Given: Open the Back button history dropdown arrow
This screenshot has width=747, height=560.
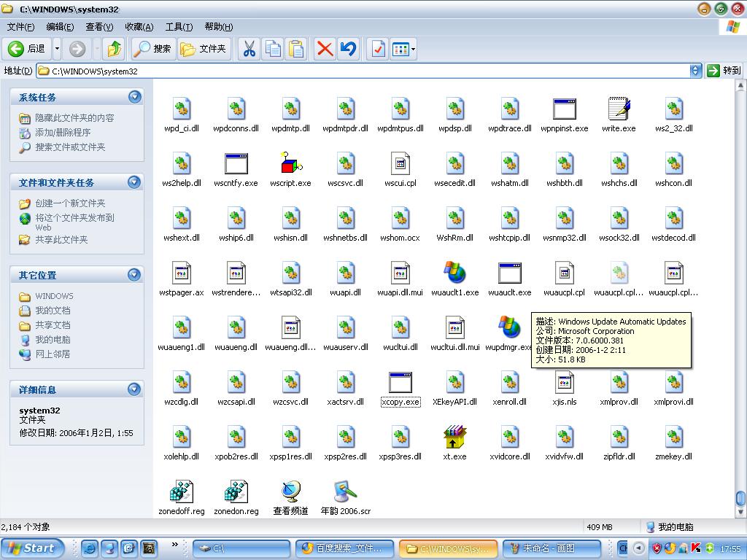Looking at the screenshot, I should pos(57,49).
